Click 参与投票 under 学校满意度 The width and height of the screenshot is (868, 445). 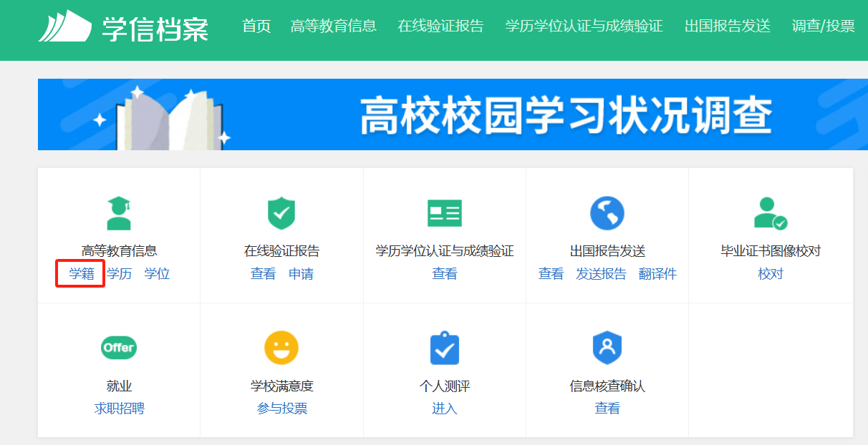pyautogui.click(x=281, y=409)
